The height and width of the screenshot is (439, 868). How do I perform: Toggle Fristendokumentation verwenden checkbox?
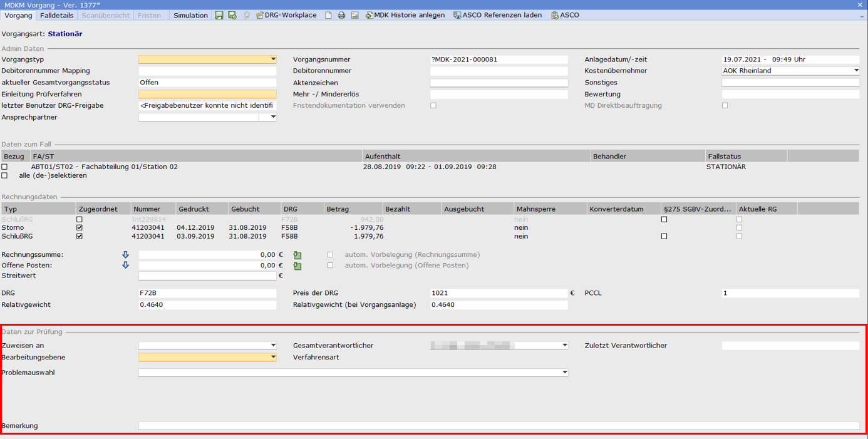click(x=433, y=106)
